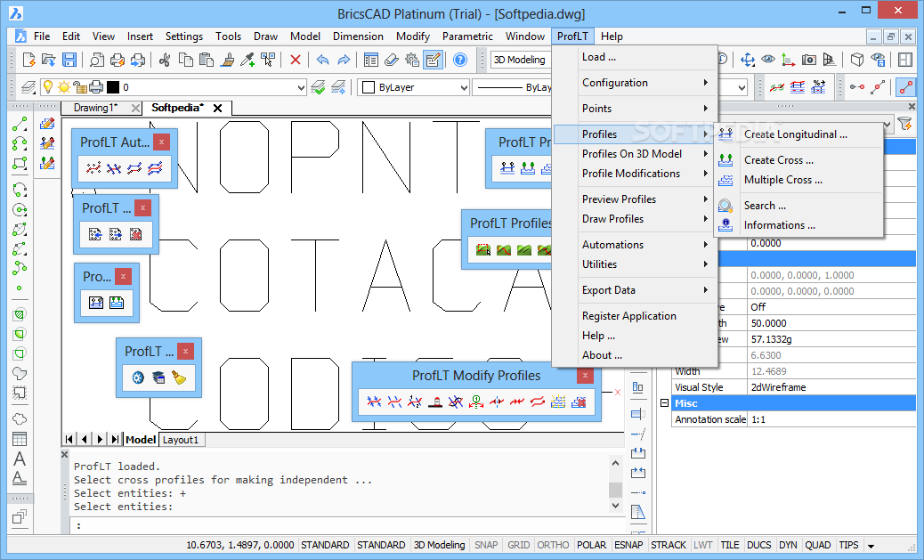The image size is (924, 560).
Task: Click command history scrollbar down arrow
Action: (615, 506)
